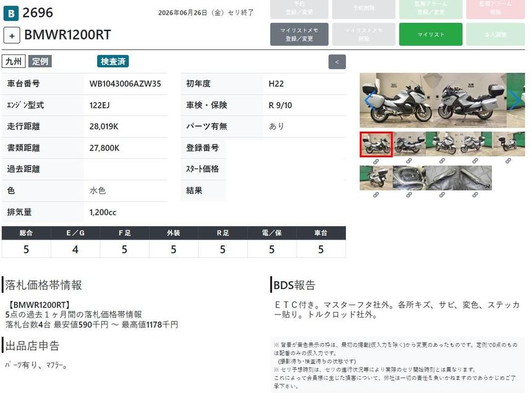Open the third thumbnail in the second row
This screenshot has height=414, width=532.
point(442,178)
